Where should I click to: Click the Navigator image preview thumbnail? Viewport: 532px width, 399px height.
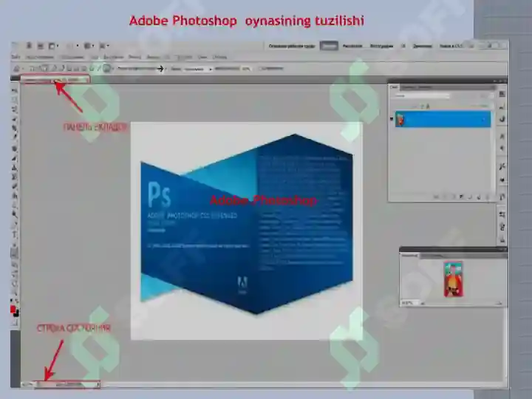coord(454,279)
